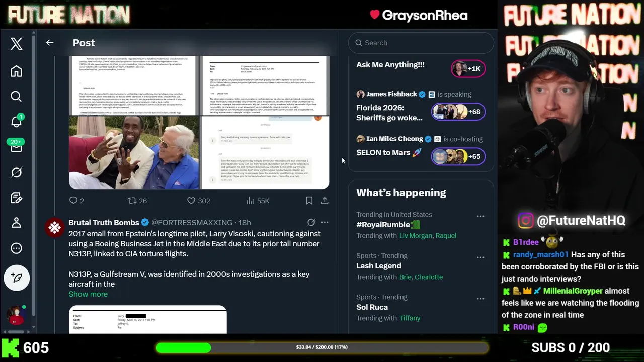Join the Ask Me Anything space
The width and height of the screenshot is (644, 362).
pyautogui.click(x=390, y=65)
